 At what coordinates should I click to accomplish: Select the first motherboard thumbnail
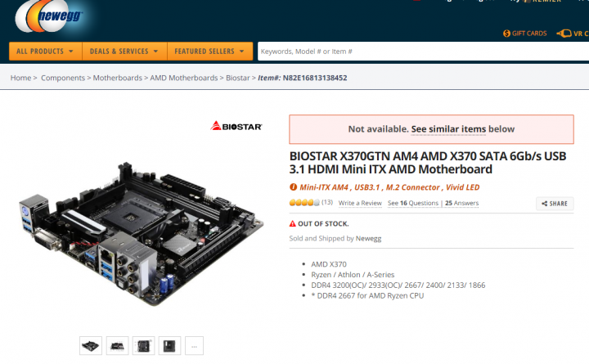click(x=91, y=345)
